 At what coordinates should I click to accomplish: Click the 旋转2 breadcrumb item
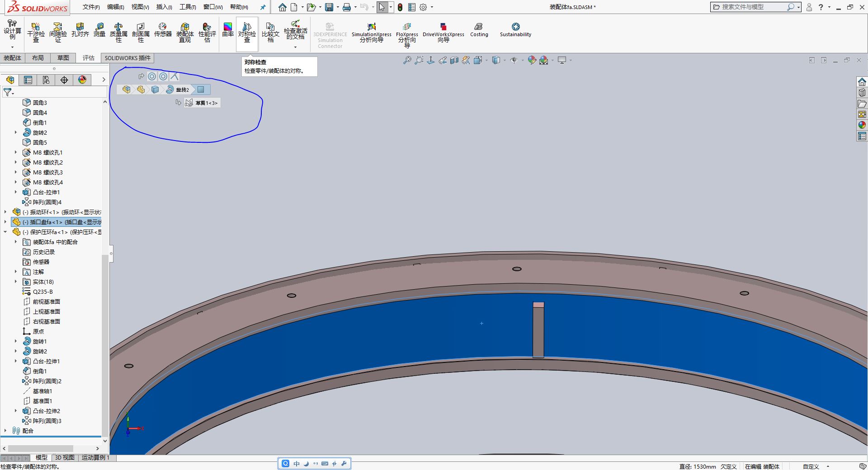click(177, 89)
